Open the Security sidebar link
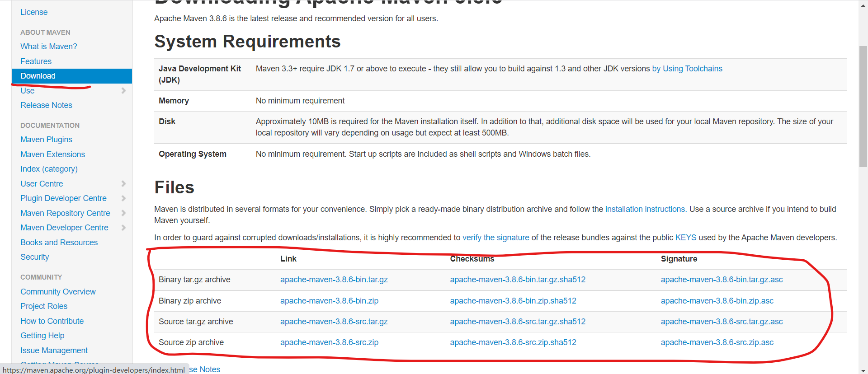Viewport: 868px width, 374px height. point(34,257)
